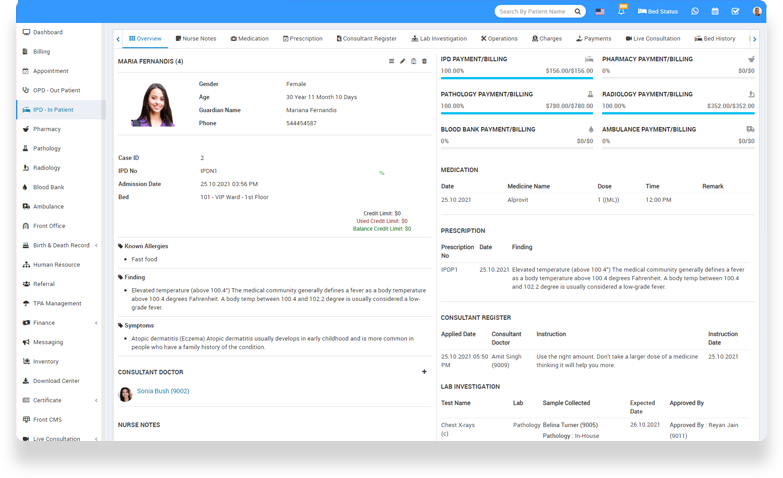This screenshot has height=478, width=783.
Task: Go to Pharmacy in the sidebar
Action: pyautogui.click(x=46, y=129)
